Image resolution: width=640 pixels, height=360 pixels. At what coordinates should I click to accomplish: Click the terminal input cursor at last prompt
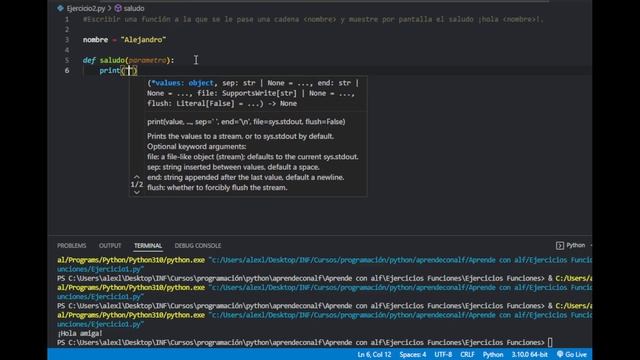click(x=550, y=342)
